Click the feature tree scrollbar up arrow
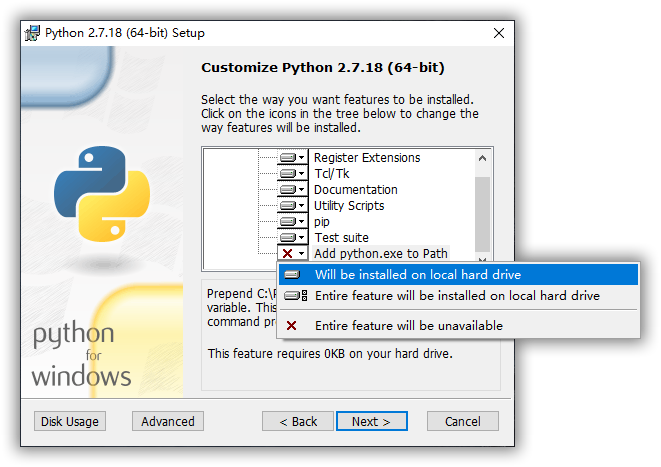661x467 pixels. [483, 158]
